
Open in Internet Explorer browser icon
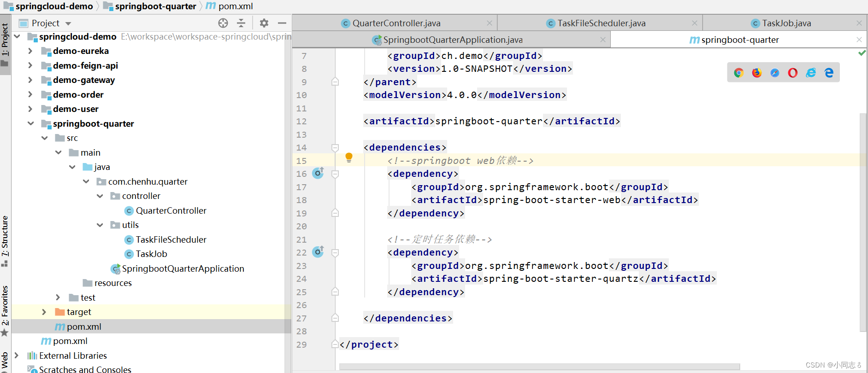tap(811, 73)
